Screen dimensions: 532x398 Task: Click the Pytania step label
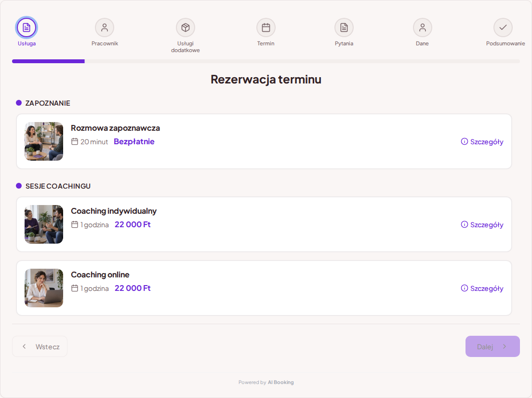tap(344, 43)
